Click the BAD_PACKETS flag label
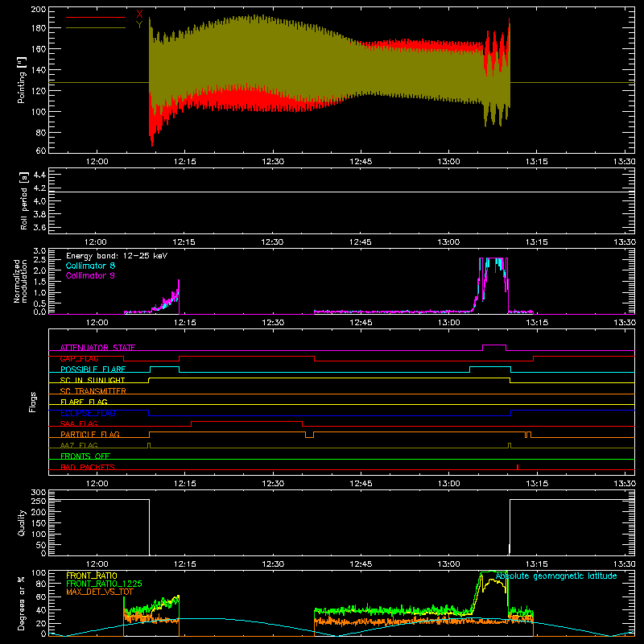 tap(88, 467)
